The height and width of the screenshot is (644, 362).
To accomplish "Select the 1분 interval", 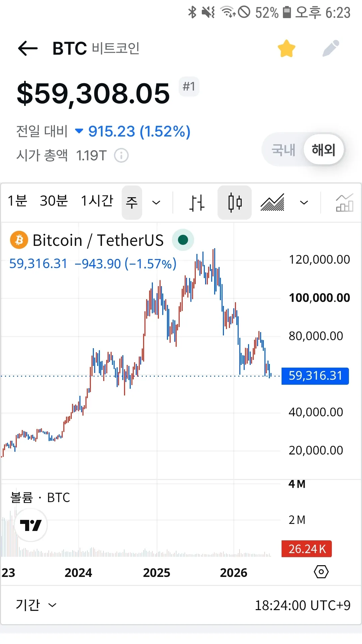I will (17, 201).
